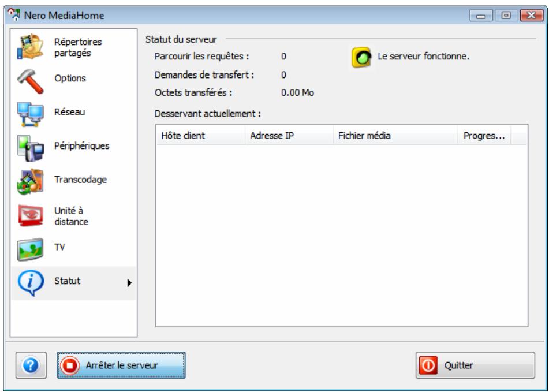
Task: Minimize the Nero MediaHome window
Action: 481,16
